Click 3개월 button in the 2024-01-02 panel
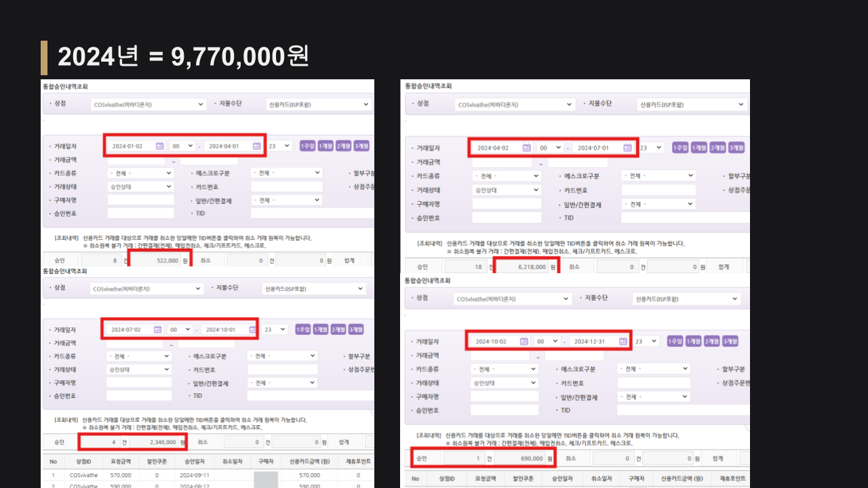This screenshot has height=488, width=868. click(x=361, y=146)
